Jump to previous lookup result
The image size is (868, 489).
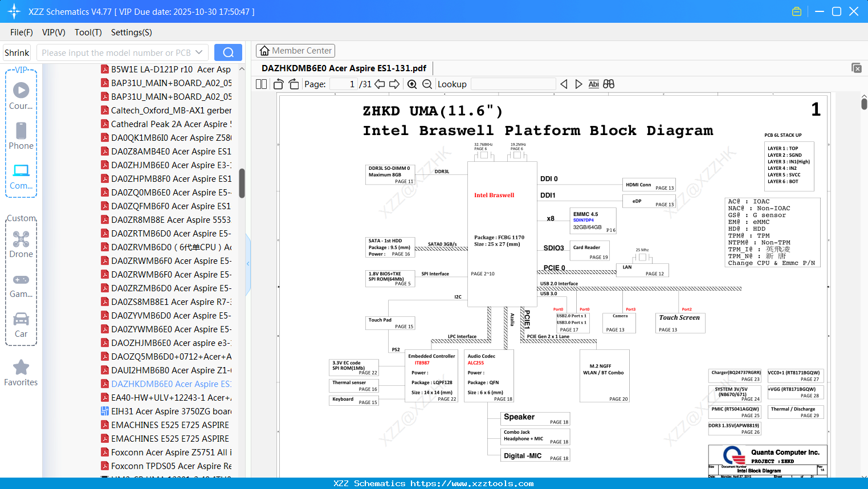(564, 84)
